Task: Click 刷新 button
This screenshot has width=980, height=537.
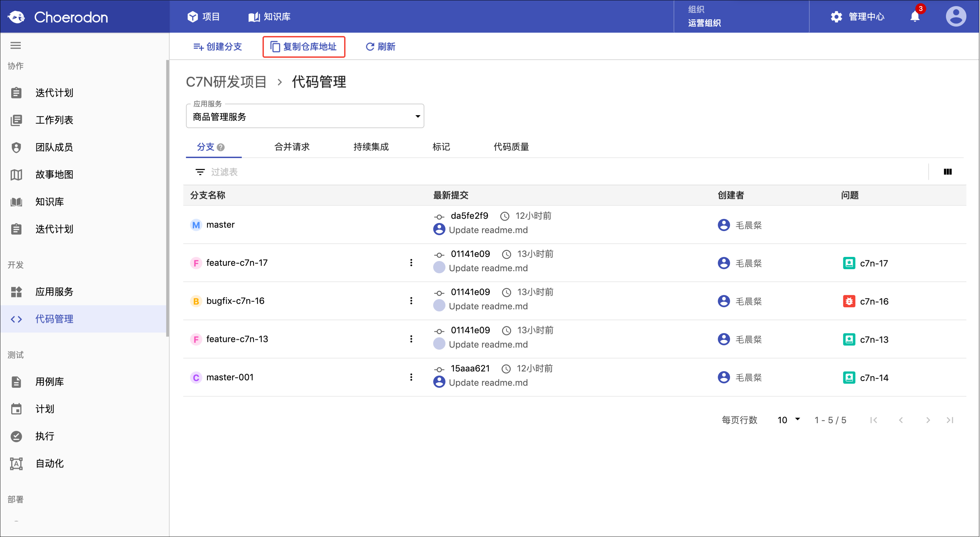Action: click(x=380, y=47)
